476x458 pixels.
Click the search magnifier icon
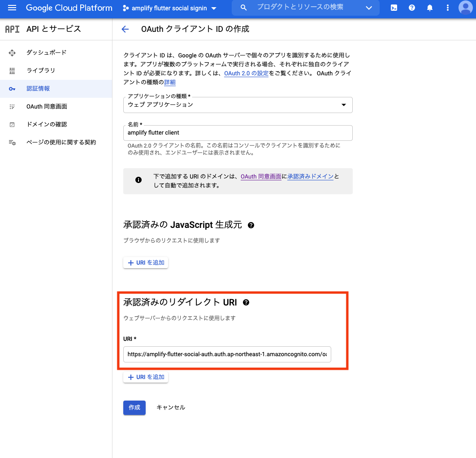tap(243, 8)
